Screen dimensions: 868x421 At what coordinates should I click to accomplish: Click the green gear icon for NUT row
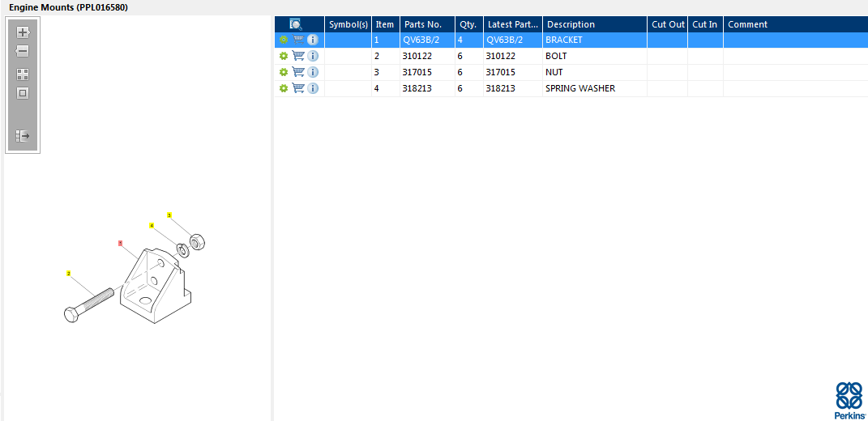pyautogui.click(x=284, y=72)
